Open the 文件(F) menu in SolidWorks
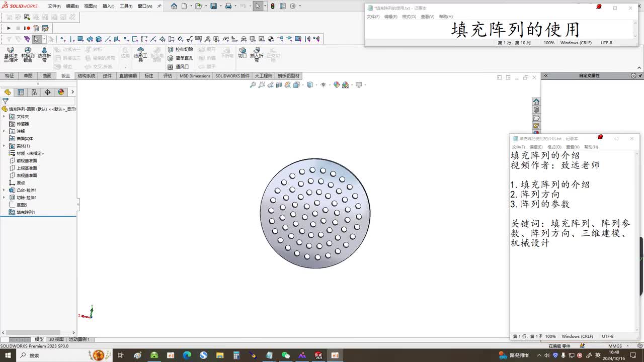The width and height of the screenshot is (644, 362). click(54, 6)
